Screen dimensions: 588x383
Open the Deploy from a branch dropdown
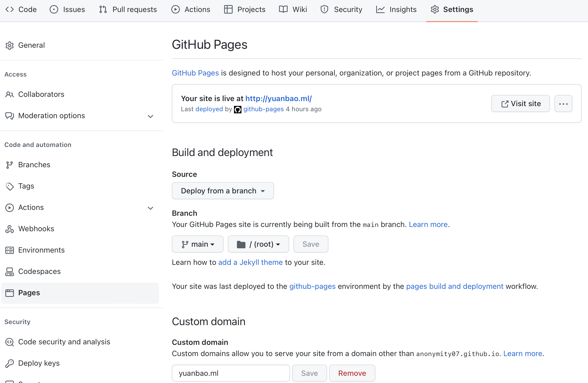coord(223,191)
